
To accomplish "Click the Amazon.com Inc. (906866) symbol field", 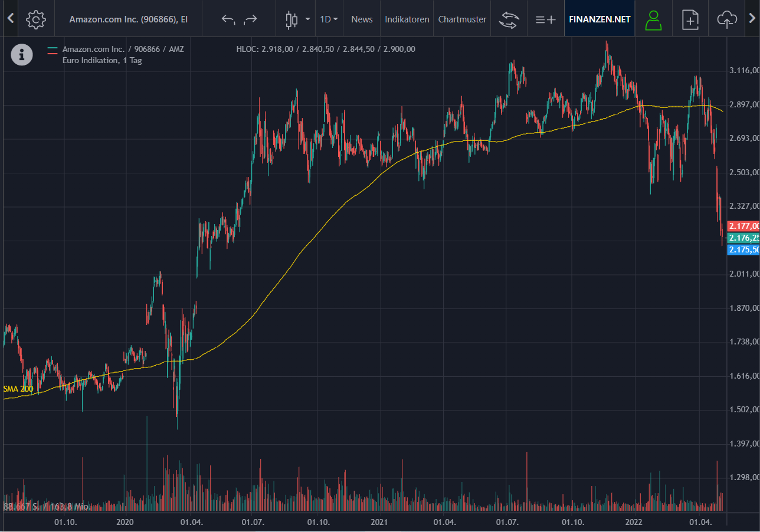I will pos(128,19).
